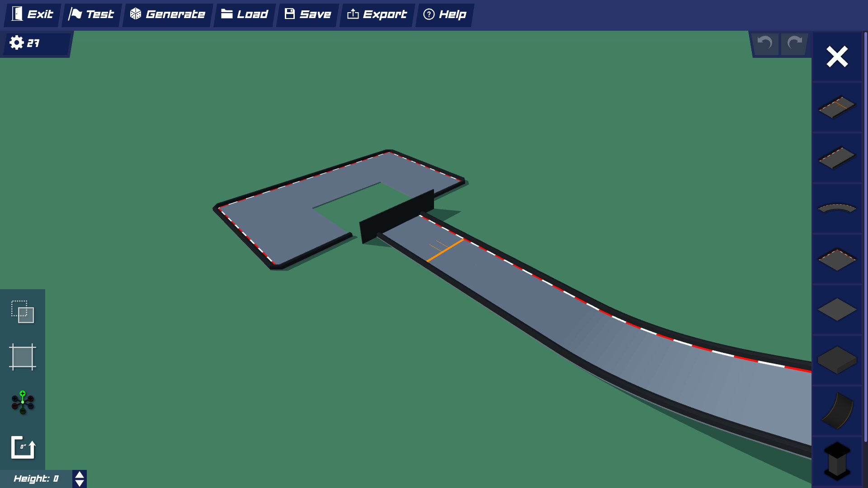Image resolution: width=868 pixels, height=488 pixels.
Task: Open the Load menu
Action: coord(245,14)
